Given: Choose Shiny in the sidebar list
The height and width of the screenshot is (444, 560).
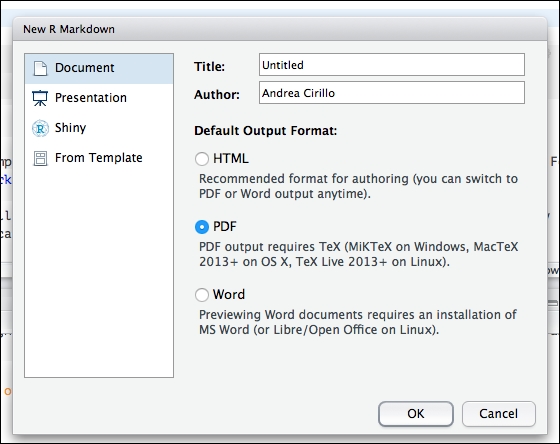Looking at the screenshot, I should pos(99,128).
